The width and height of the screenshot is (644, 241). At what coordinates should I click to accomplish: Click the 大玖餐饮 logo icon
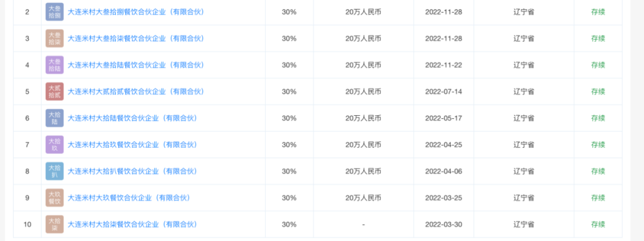[55, 198]
